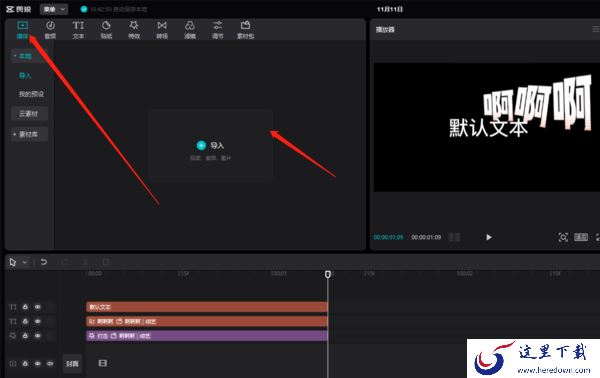Select 我的预设 in the sidebar

pos(31,94)
